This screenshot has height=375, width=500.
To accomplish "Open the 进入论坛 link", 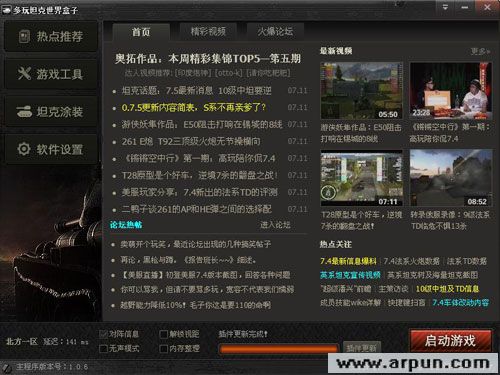I will point(275,225).
